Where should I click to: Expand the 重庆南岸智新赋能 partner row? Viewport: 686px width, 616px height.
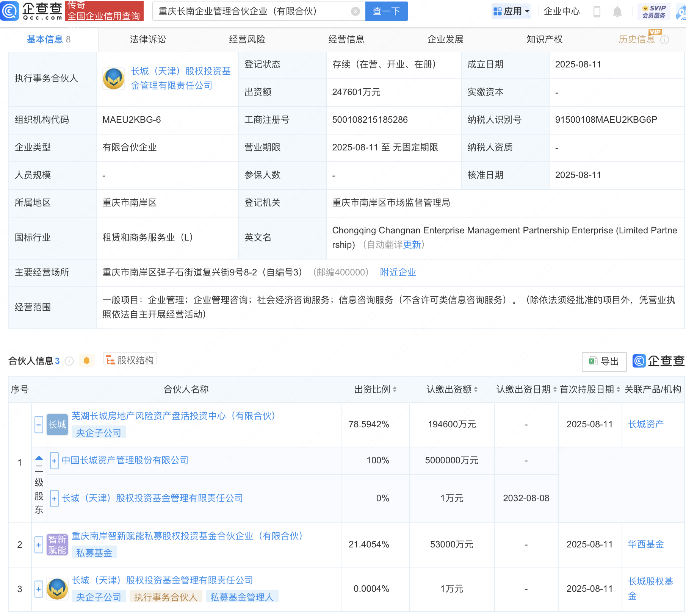(x=39, y=545)
